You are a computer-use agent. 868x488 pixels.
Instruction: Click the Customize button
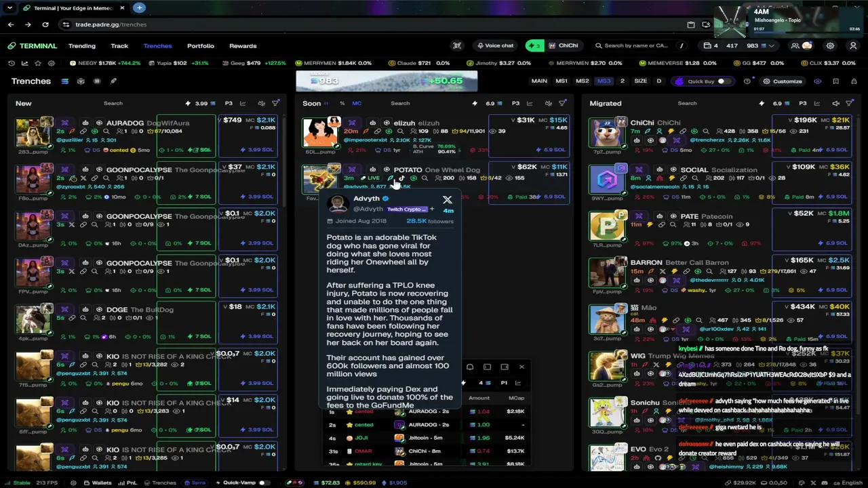click(783, 81)
